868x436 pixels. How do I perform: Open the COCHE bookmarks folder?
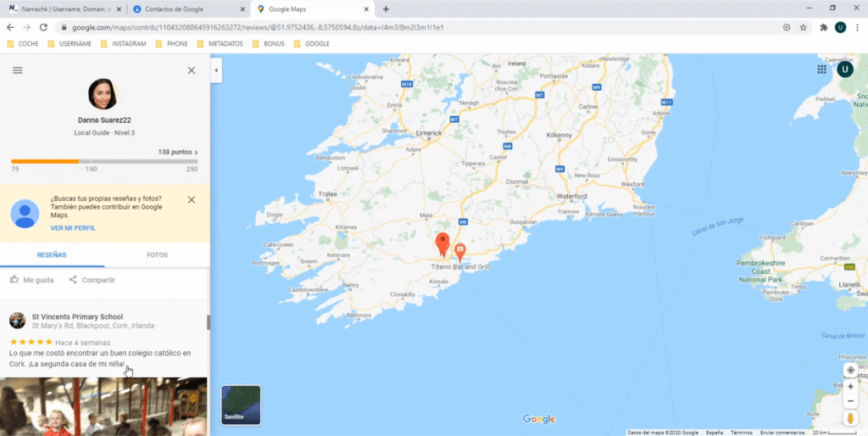(x=23, y=44)
